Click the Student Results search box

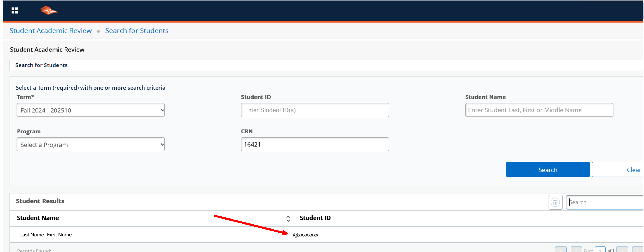[x=605, y=202]
